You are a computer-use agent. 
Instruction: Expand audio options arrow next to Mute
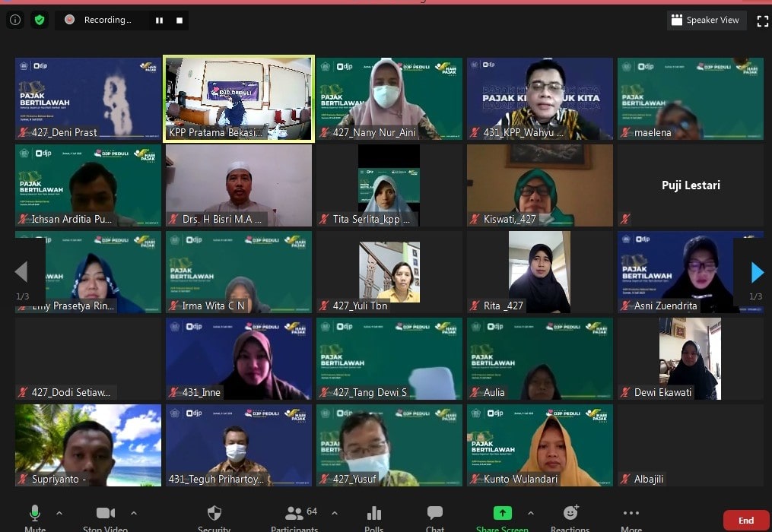coord(59,513)
